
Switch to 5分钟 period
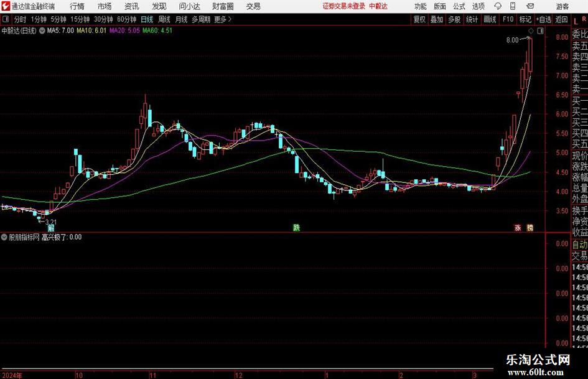(58, 19)
